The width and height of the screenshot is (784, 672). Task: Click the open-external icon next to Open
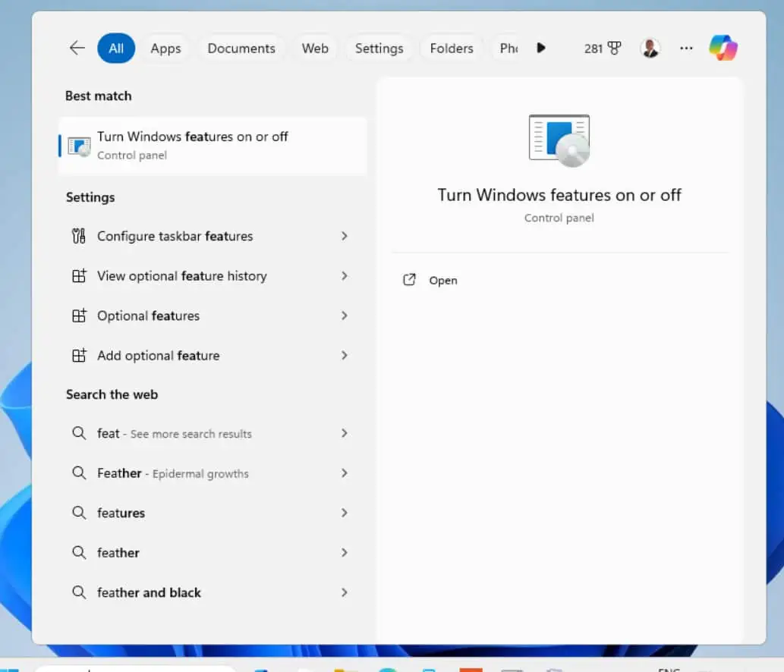click(409, 280)
